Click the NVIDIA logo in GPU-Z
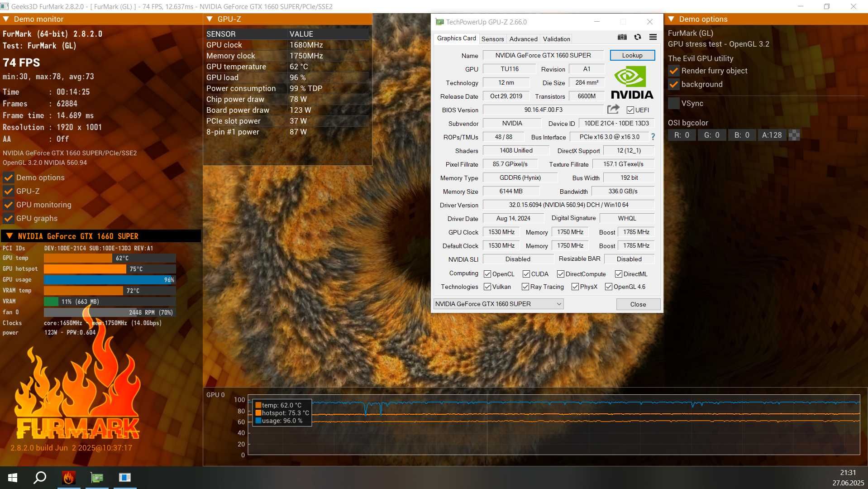The width and height of the screenshot is (868, 489). (632, 82)
